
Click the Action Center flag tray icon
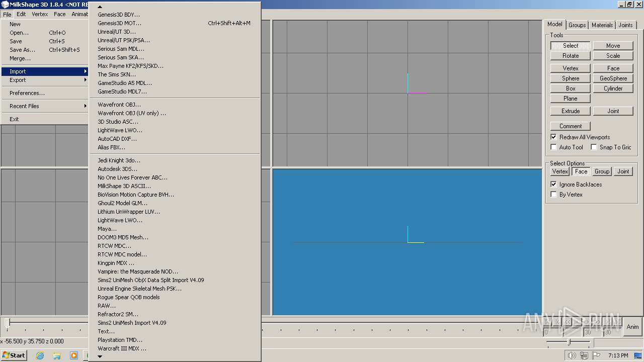pos(596,355)
